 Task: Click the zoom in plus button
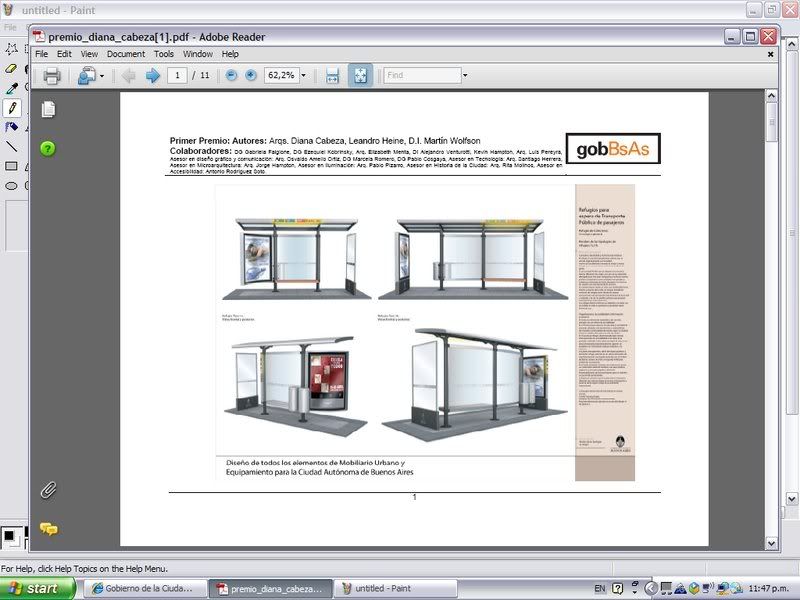coord(251,76)
